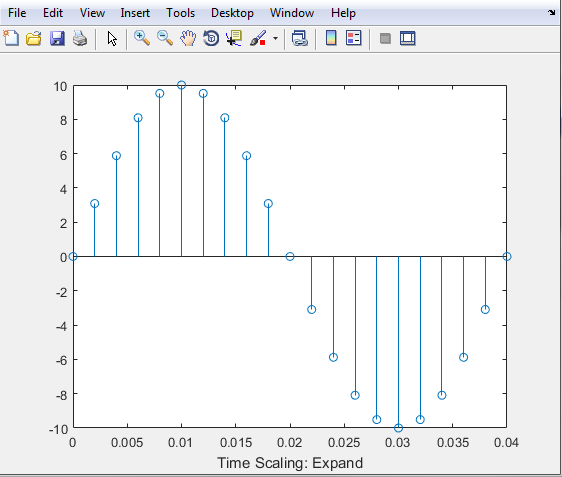Viewport: 562px width, 477px height.
Task: Select the Zoom Out magnifier tool
Action: point(165,38)
